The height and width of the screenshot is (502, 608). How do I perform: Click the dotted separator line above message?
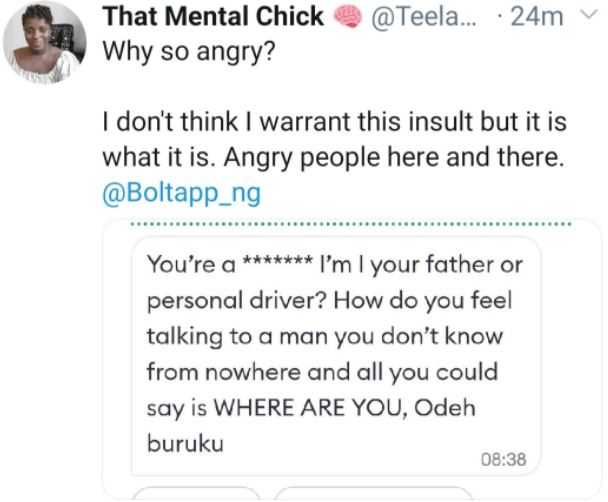pos(351,224)
